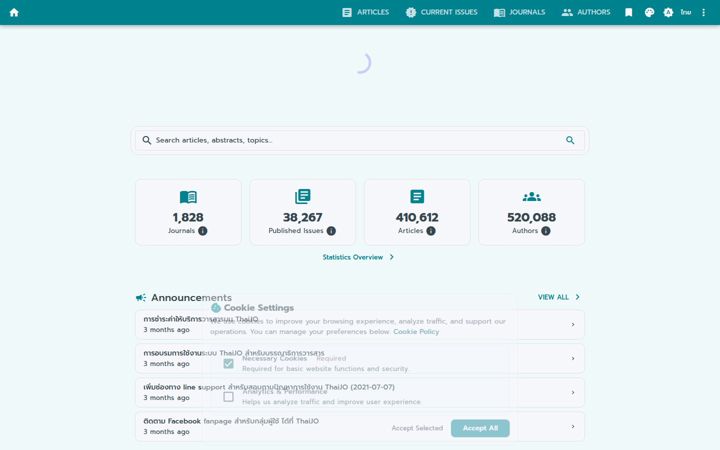The image size is (720, 450).
Task: Click the Articles document icon card
Action: point(417,197)
